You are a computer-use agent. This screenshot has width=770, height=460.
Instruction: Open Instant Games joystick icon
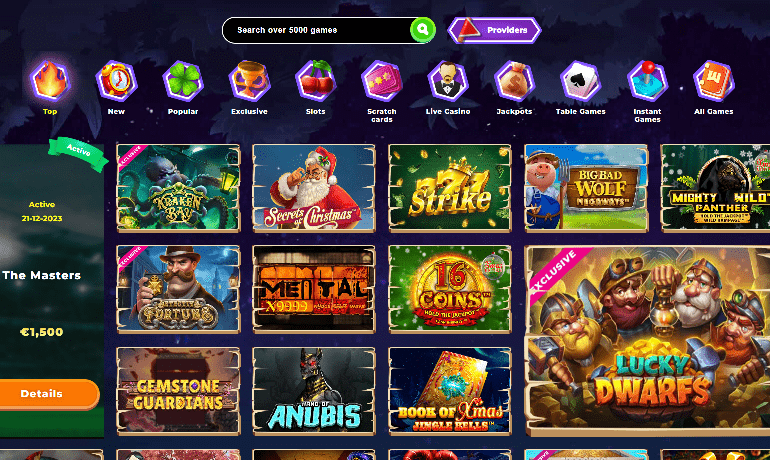pyautogui.click(x=647, y=81)
